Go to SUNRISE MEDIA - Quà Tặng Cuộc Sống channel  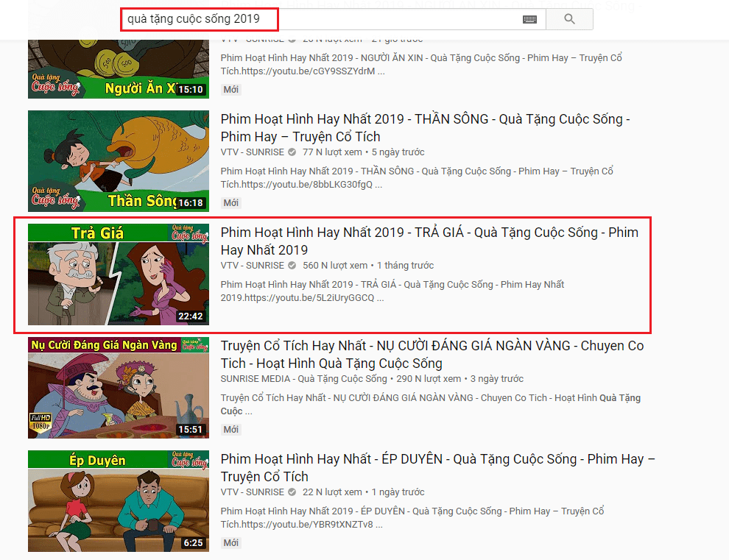[303, 379]
